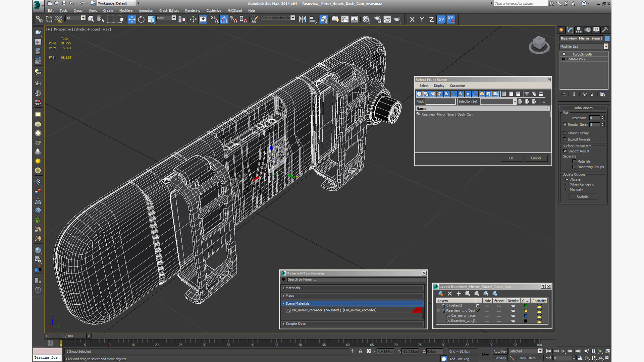Toggle Display Lights filter in Select From Scene
Image resolution: width=644 pixels, height=362 pixels.
[433, 94]
